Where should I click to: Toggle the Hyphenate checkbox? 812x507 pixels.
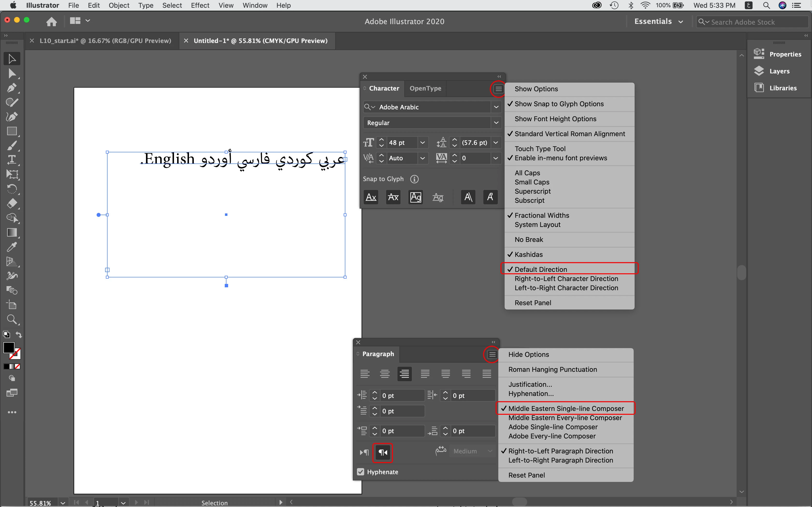coord(361,472)
